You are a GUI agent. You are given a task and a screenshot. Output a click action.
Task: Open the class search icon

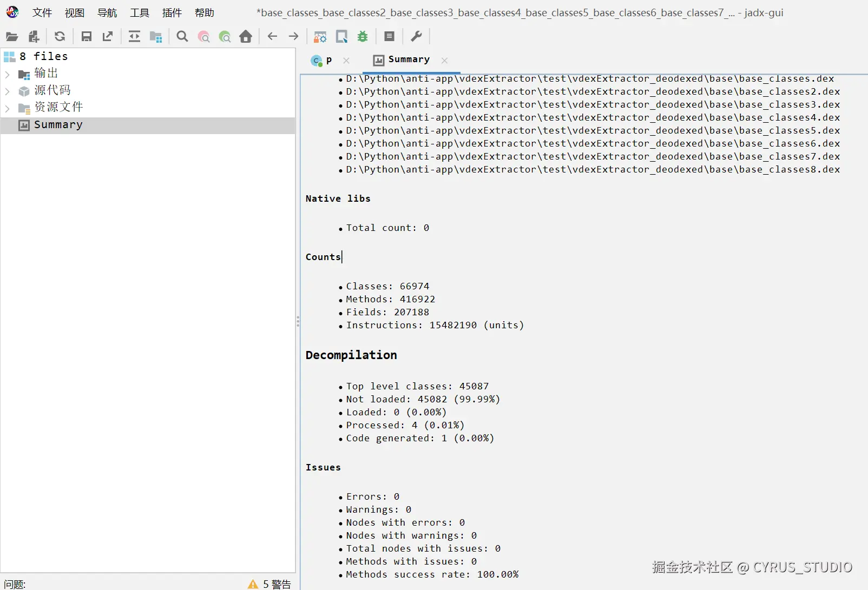[203, 36]
